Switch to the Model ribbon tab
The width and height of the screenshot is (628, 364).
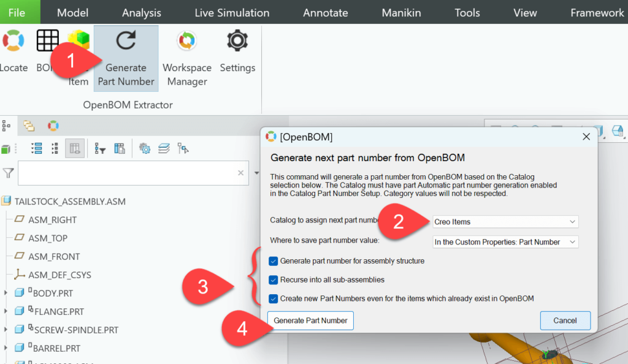72,13
